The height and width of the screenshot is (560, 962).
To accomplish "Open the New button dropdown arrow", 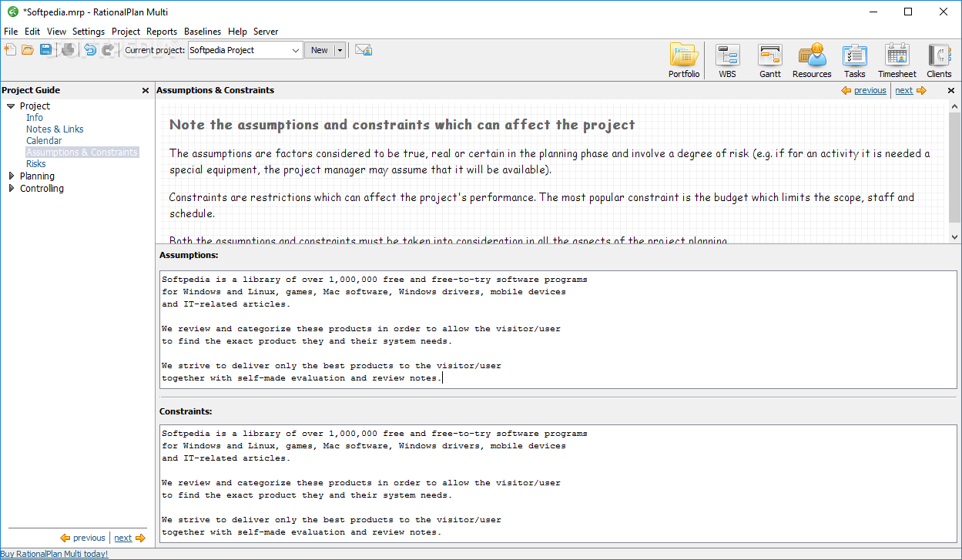I will (x=340, y=50).
